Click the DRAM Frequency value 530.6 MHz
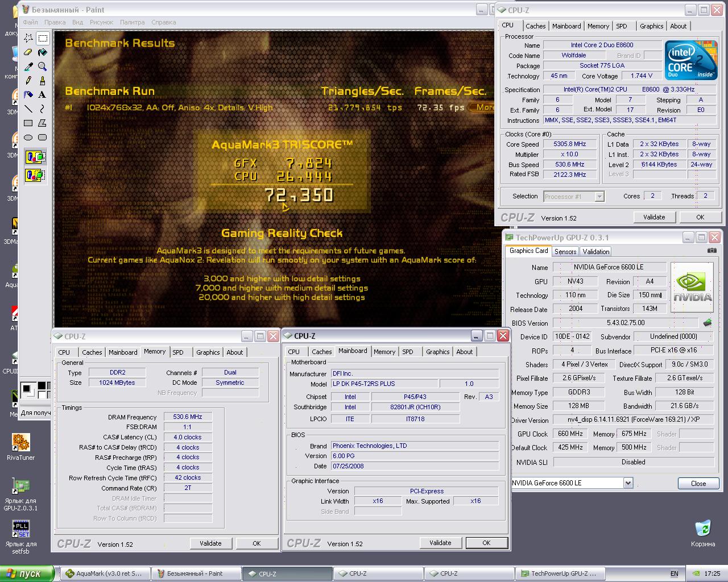This screenshot has height=582, width=728. click(x=187, y=417)
